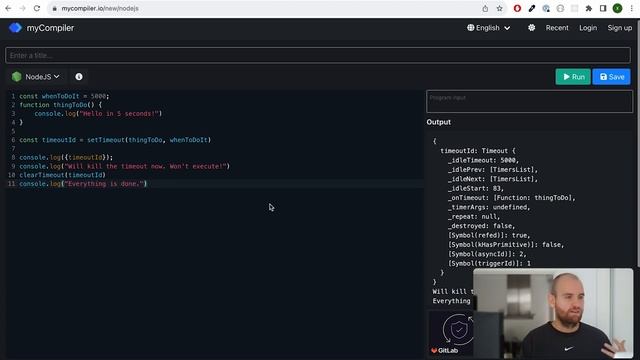Go to the myCompiler home link

[x=50, y=28]
